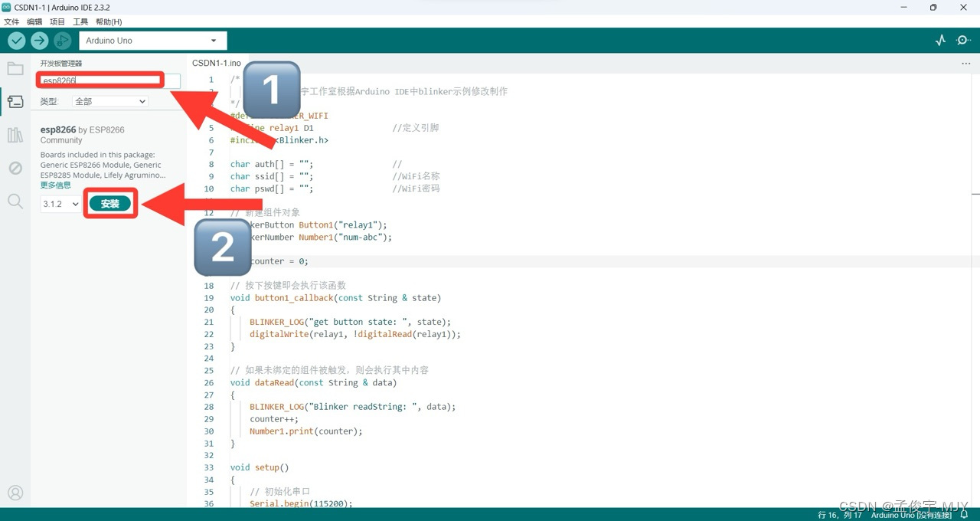Click the Verify sketch checkmark button
The height and width of the screenshot is (521, 980).
[x=17, y=41]
